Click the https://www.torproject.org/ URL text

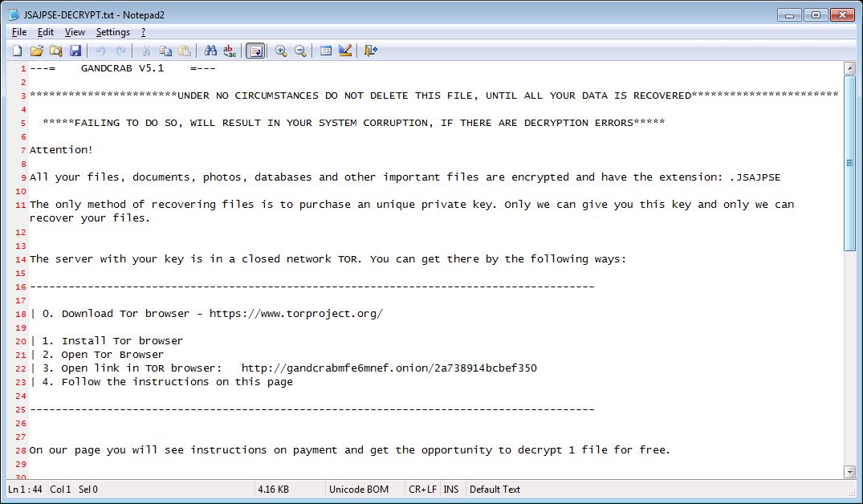(x=296, y=314)
